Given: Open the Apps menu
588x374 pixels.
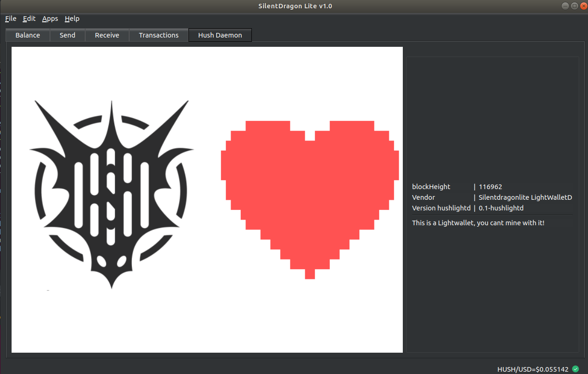Looking at the screenshot, I should (x=50, y=19).
